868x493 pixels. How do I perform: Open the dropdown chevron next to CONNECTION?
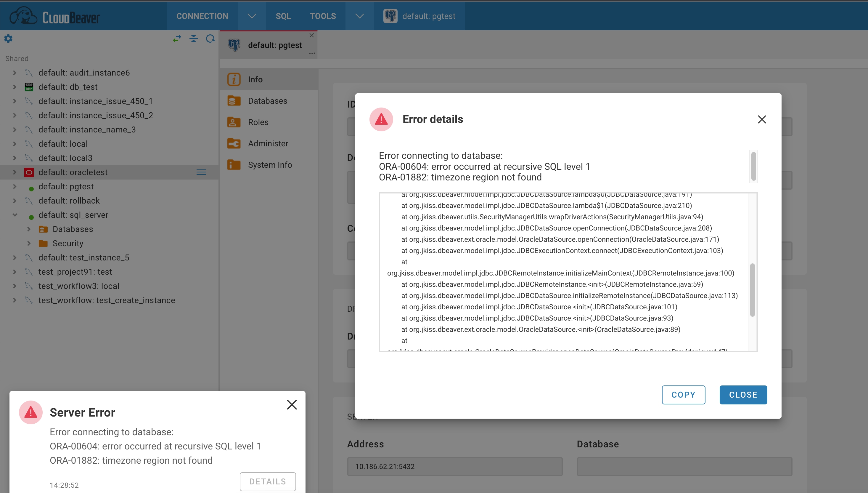251,16
